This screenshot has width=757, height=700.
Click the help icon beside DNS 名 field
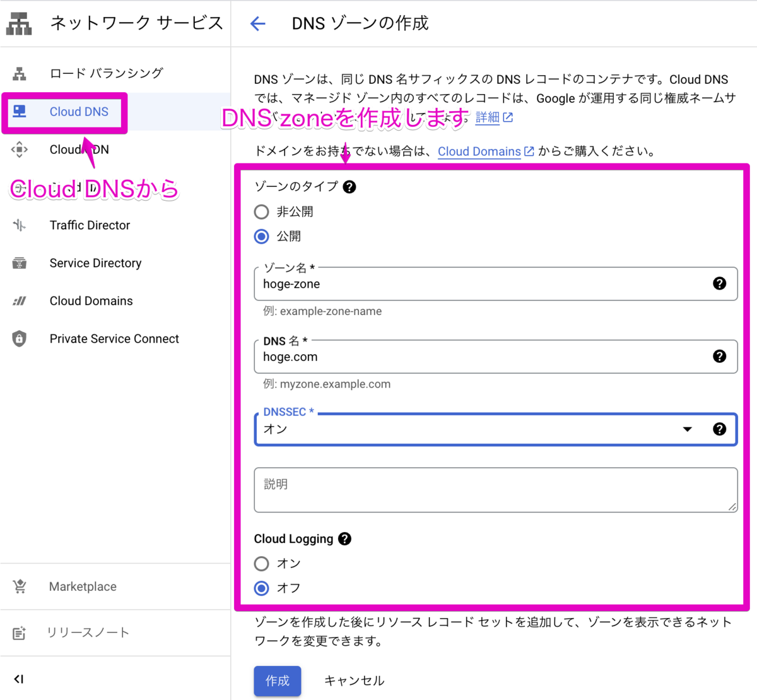tap(720, 356)
